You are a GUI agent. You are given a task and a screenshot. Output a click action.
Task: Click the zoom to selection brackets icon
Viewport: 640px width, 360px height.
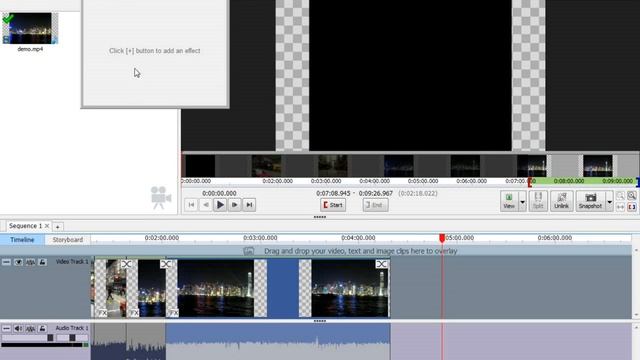[632, 207]
